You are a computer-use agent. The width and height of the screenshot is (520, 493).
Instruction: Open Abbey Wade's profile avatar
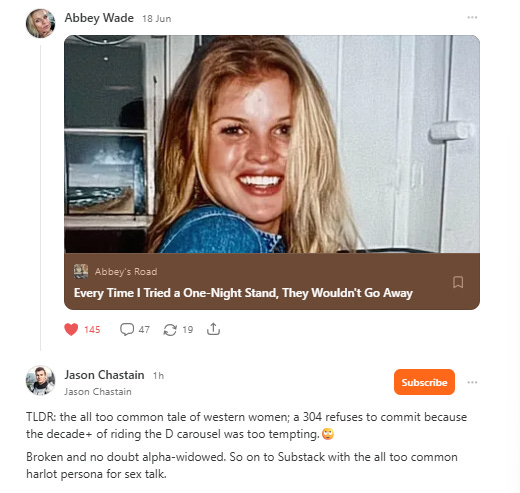(x=41, y=23)
